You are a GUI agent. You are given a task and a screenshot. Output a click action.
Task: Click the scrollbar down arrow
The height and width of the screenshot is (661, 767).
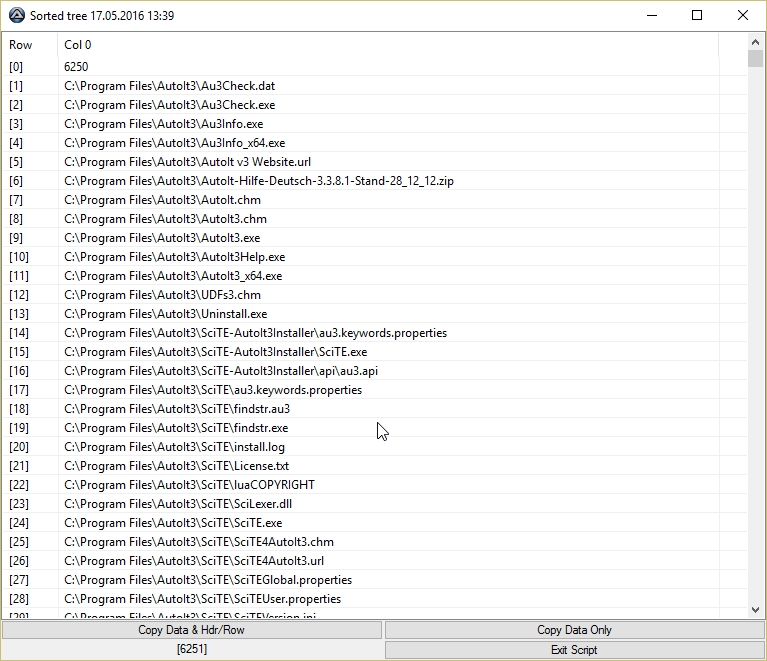[755, 609]
